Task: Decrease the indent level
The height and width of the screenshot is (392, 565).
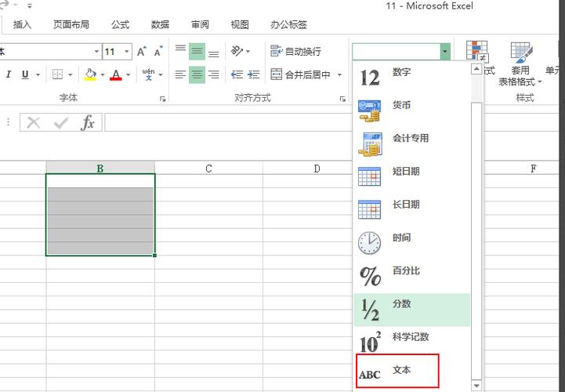Action: tap(237, 74)
